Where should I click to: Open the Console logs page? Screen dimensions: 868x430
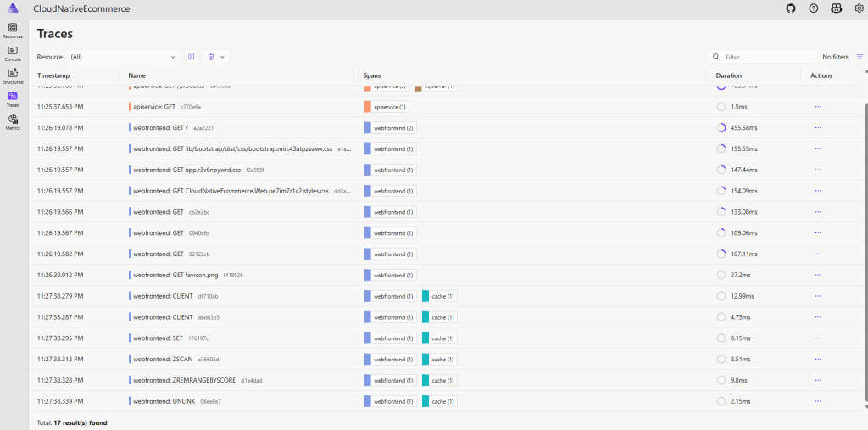13,53
